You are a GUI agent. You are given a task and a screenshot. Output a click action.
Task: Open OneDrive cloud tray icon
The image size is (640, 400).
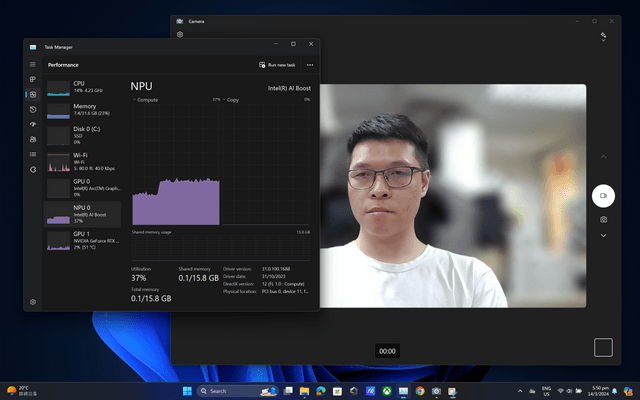(x=532, y=391)
